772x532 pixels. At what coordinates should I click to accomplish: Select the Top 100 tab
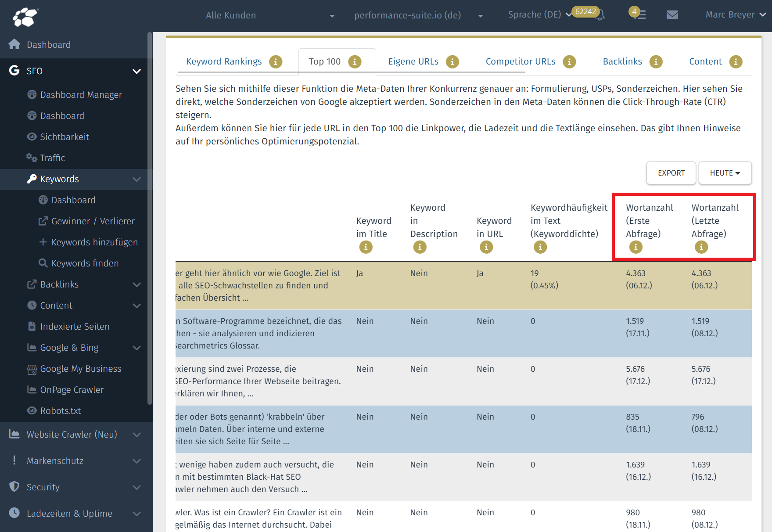(x=325, y=61)
